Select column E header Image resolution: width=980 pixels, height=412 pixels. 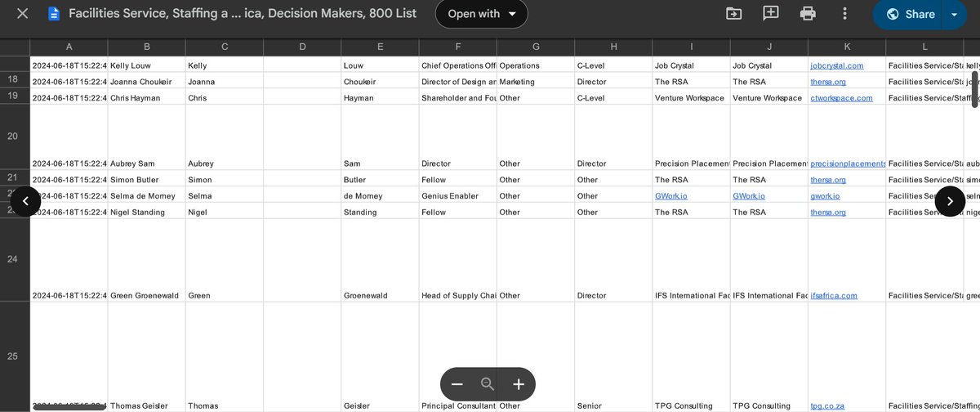tap(380, 47)
